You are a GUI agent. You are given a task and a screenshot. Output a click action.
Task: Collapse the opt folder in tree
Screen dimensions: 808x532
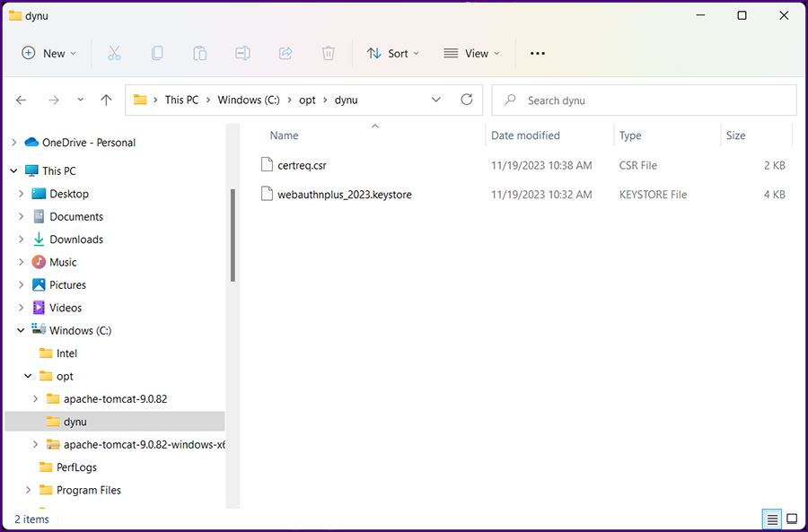(x=28, y=377)
